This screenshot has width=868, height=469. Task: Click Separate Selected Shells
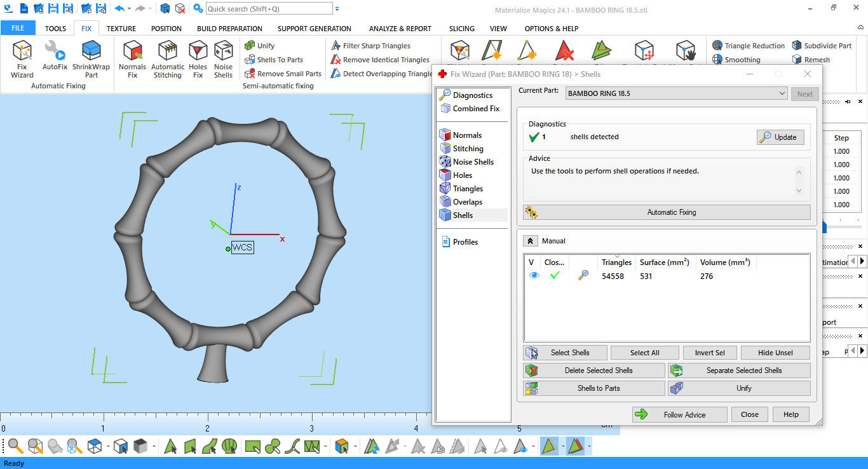pos(740,370)
